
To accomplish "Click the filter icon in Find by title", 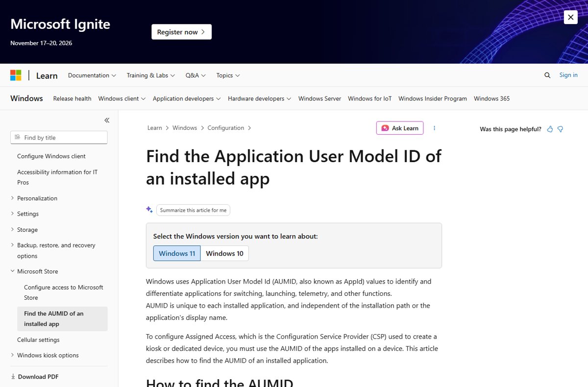I will tap(18, 137).
